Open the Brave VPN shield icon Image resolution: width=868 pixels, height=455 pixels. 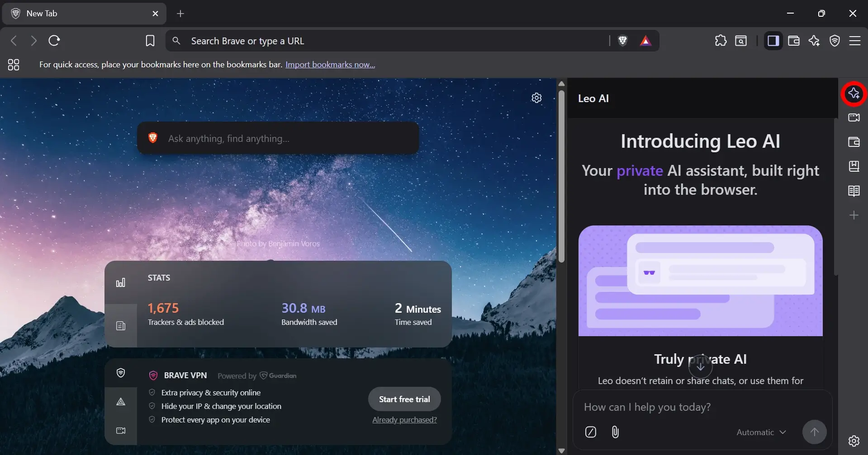tap(835, 41)
